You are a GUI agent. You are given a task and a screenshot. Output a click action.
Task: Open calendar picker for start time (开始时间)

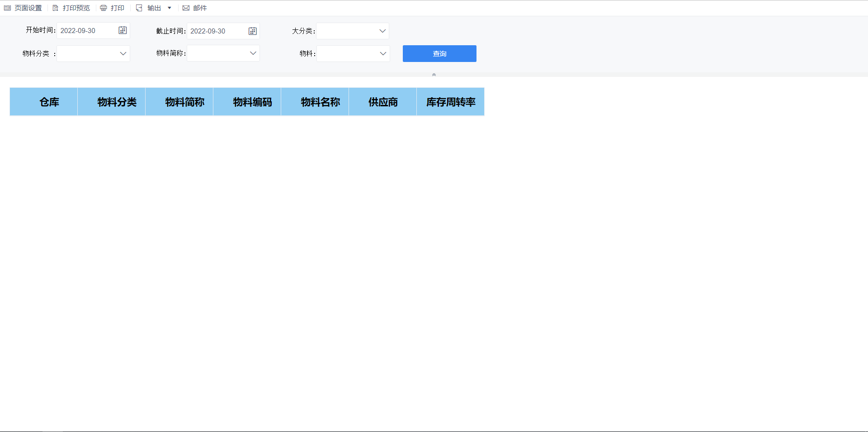coord(123,30)
